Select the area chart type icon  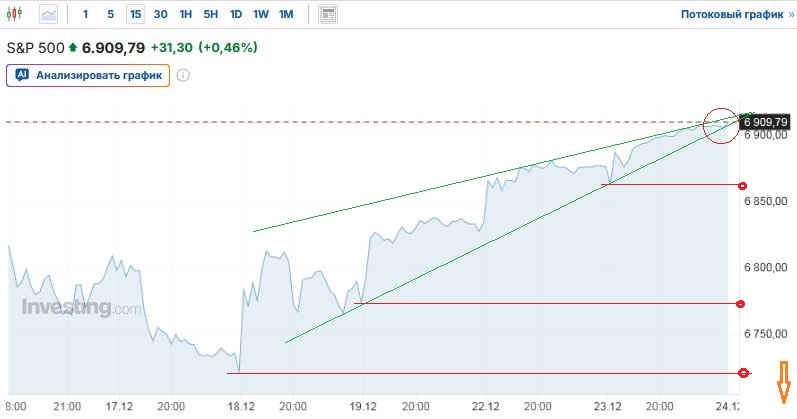49,15
